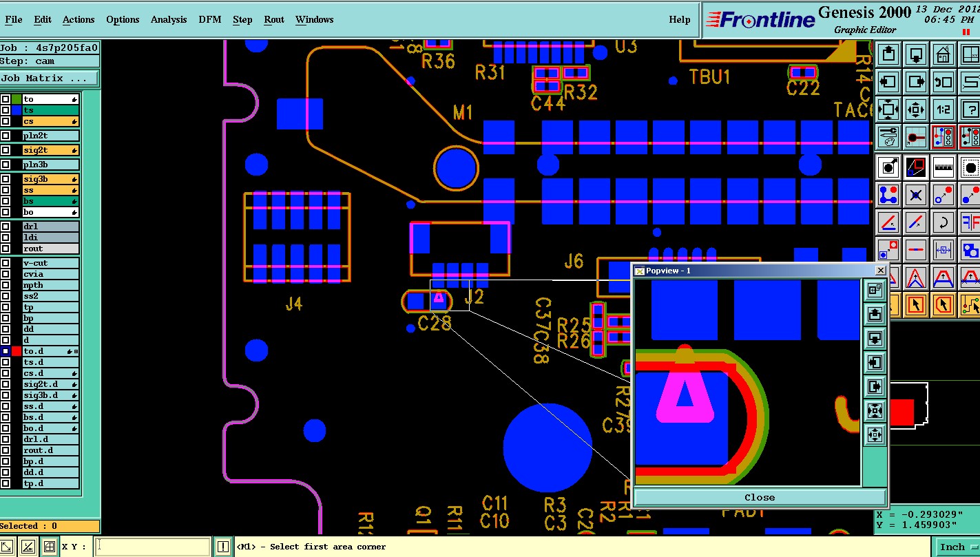
Task: Click the top icon in Popview side toolbar
Action: coord(875,290)
